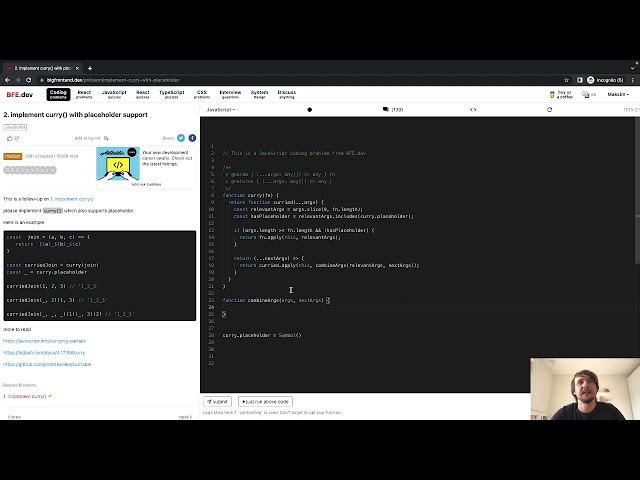Open the BFE.dev home logo
The width and height of the screenshot is (640, 480).
pos(20,94)
